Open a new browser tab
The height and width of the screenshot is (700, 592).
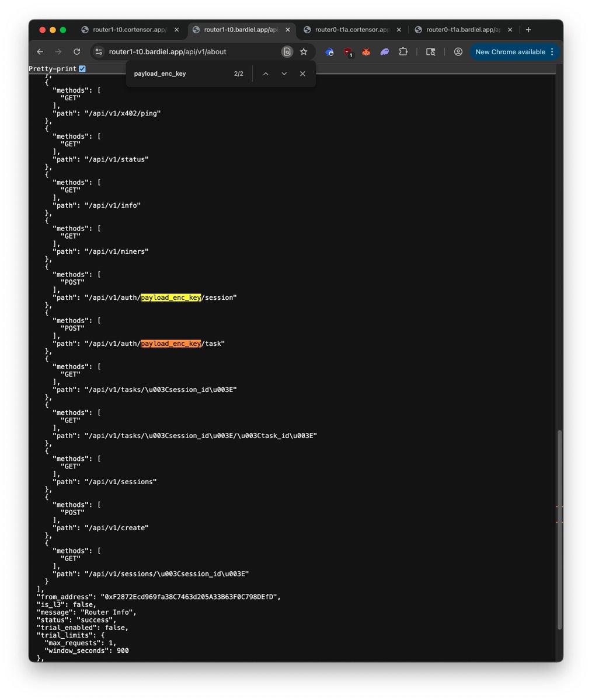[528, 30]
